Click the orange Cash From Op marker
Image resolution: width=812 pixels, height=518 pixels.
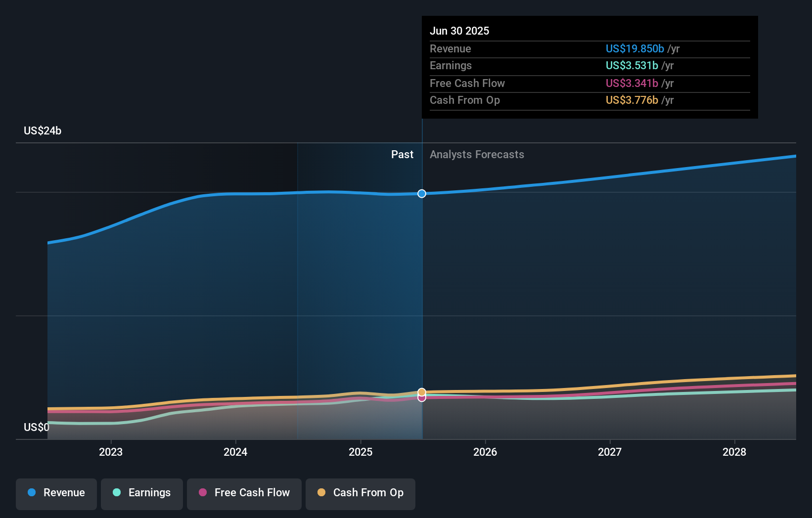[x=422, y=392]
